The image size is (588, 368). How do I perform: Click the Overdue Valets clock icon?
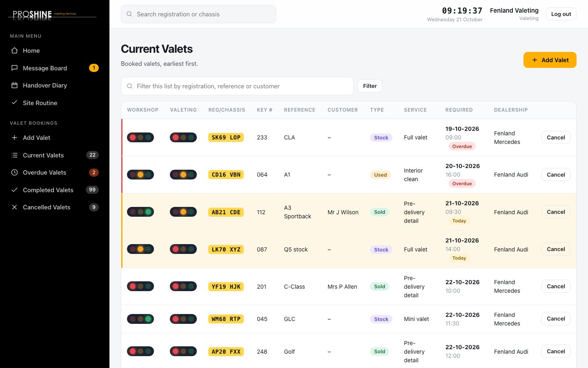14,173
